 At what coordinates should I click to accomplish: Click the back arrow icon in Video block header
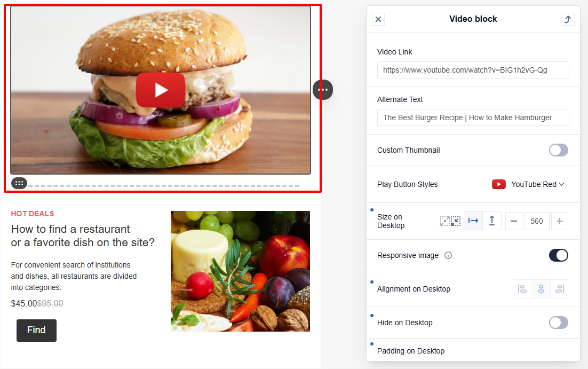tap(568, 19)
